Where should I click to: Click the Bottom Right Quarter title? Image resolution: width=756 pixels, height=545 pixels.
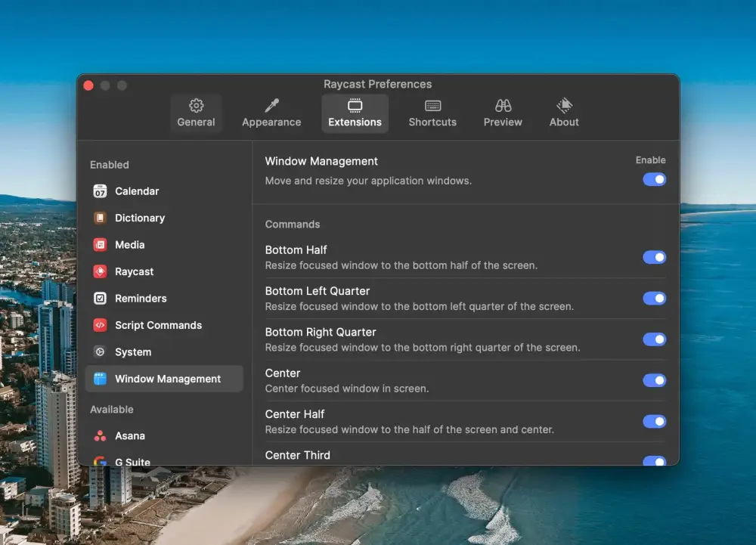click(x=321, y=332)
